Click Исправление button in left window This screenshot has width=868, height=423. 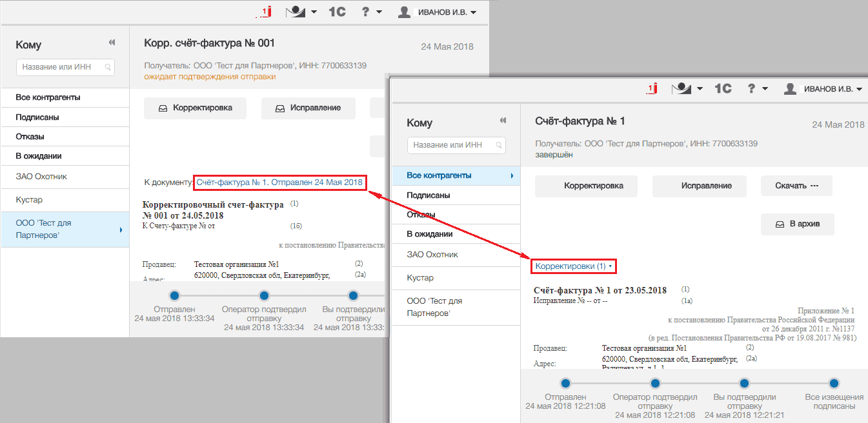[308, 108]
